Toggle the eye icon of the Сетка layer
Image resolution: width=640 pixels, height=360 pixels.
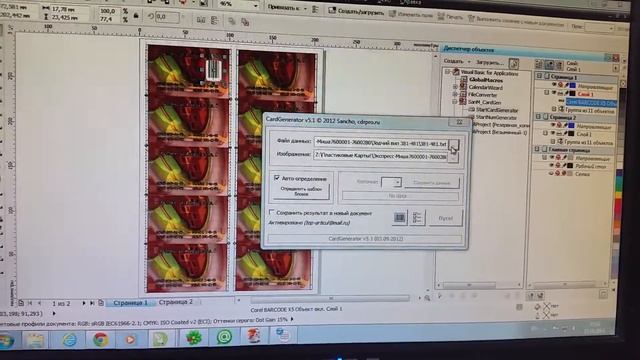551,173
